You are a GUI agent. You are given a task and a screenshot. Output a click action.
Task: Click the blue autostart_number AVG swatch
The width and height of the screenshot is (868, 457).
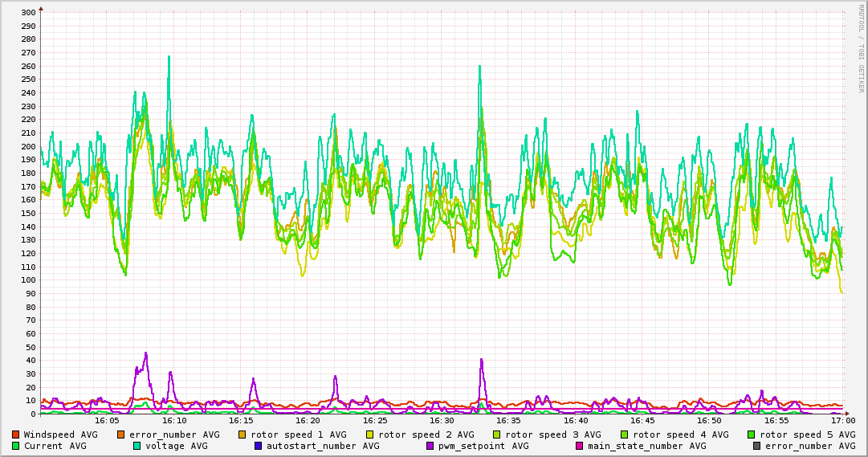[258, 446]
